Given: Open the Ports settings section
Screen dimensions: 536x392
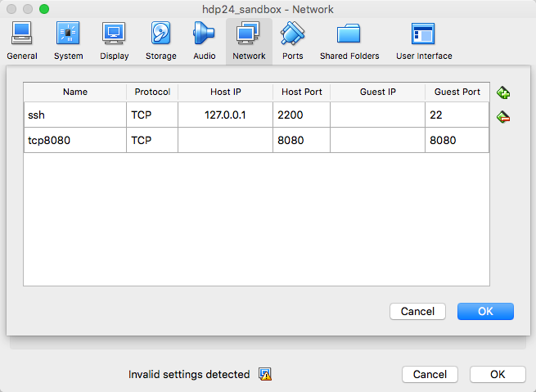Looking at the screenshot, I should tap(292, 40).
